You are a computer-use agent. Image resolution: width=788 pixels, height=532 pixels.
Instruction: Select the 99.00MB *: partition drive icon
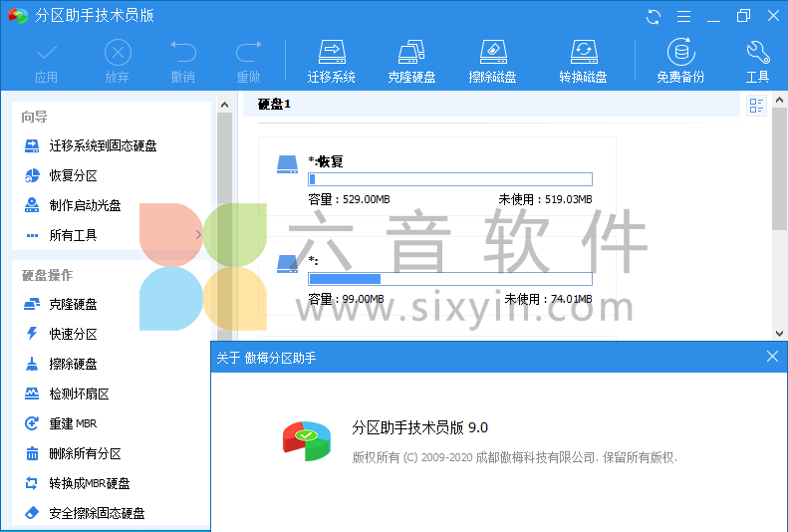coord(288,264)
